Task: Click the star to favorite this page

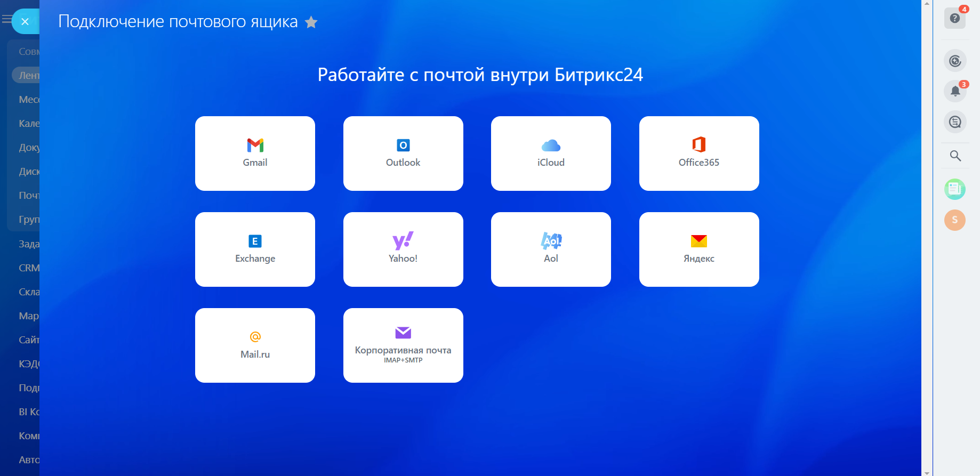Action: 311,22
